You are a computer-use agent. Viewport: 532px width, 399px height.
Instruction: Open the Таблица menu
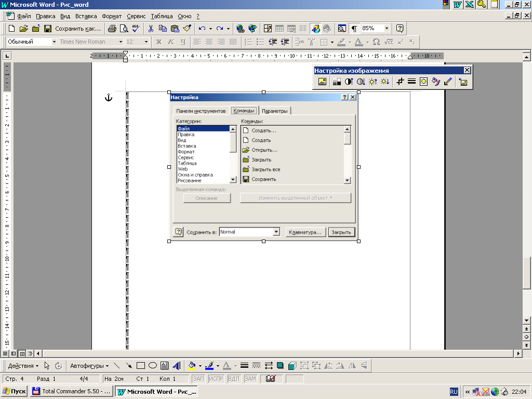pos(162,16)
